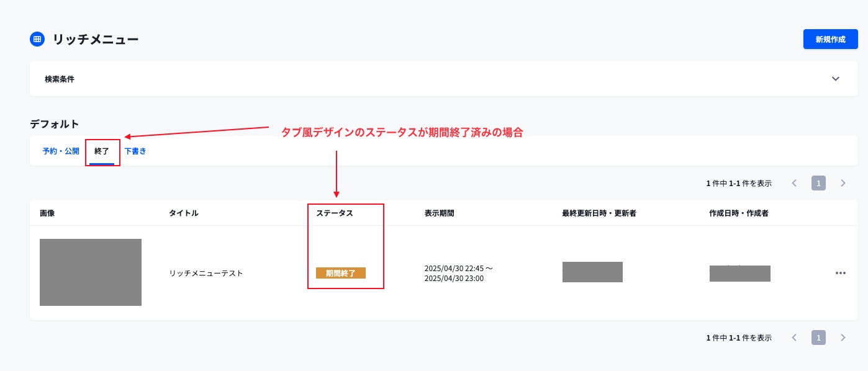
Task: Click the left pagination arrow
Action: pos(794,183)
